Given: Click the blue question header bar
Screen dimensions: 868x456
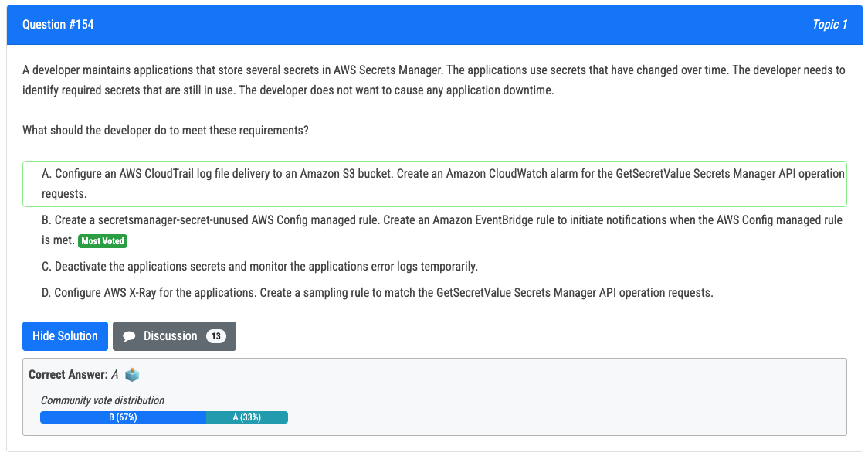Looking at the screenshot, I should [435, 25].
